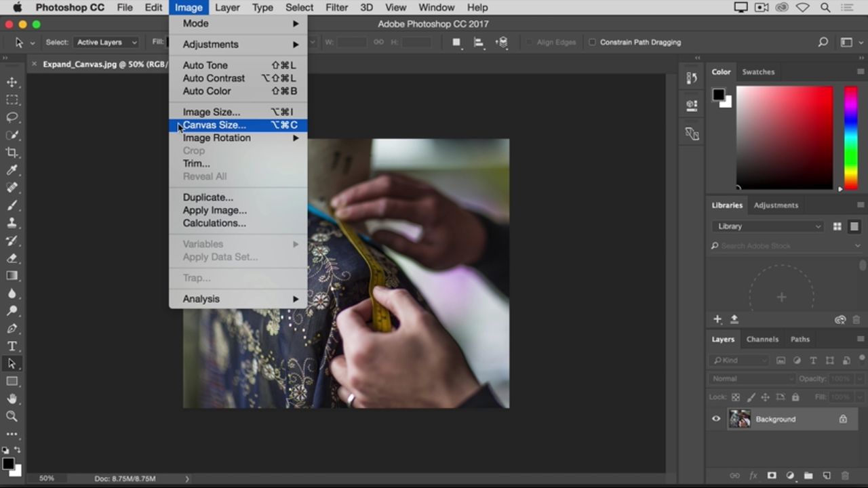Switch to the Channels tab
Image resolution: width=868 pixels, height=488 pixels.
tap(762, 339)
